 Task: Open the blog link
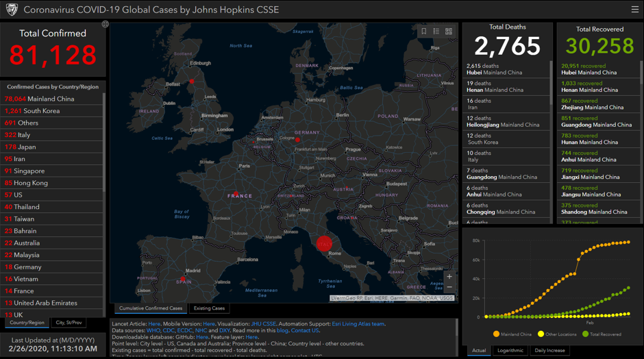click(282, 330)
